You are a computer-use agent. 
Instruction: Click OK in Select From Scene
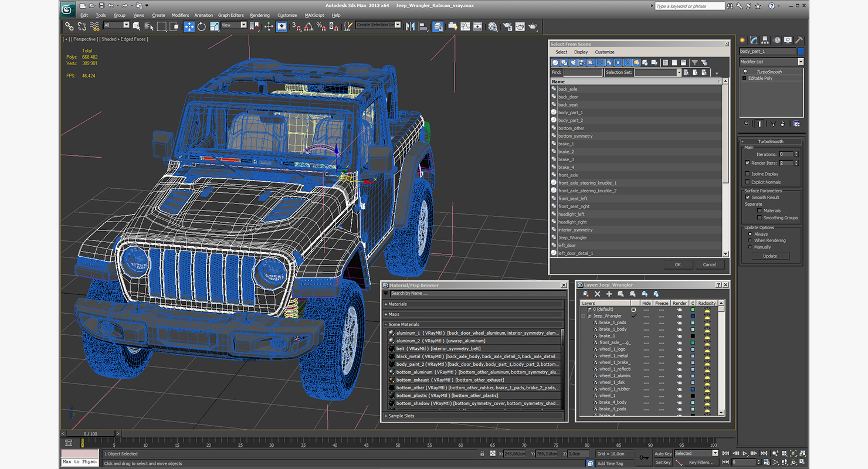(677, 264)
